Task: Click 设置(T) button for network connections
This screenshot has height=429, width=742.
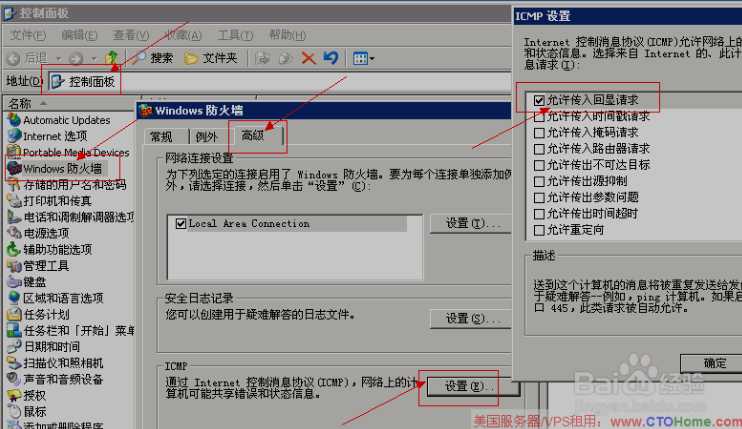Action: [x=471, y=223]
